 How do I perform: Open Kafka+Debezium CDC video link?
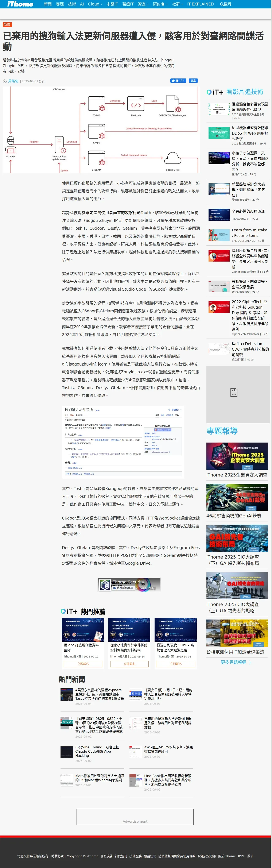click(250, 349)
